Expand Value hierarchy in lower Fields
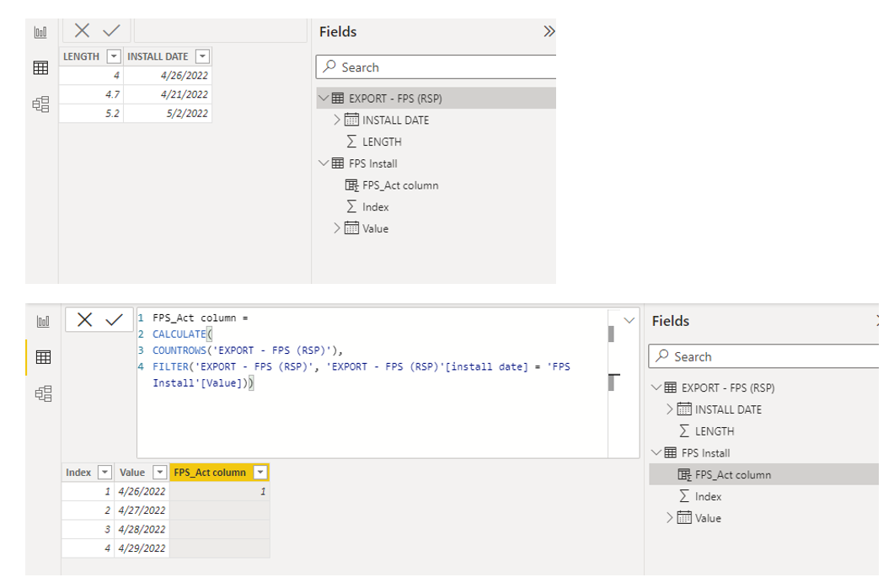The width and height of the screenshot is (894, 588). (669, 517)
